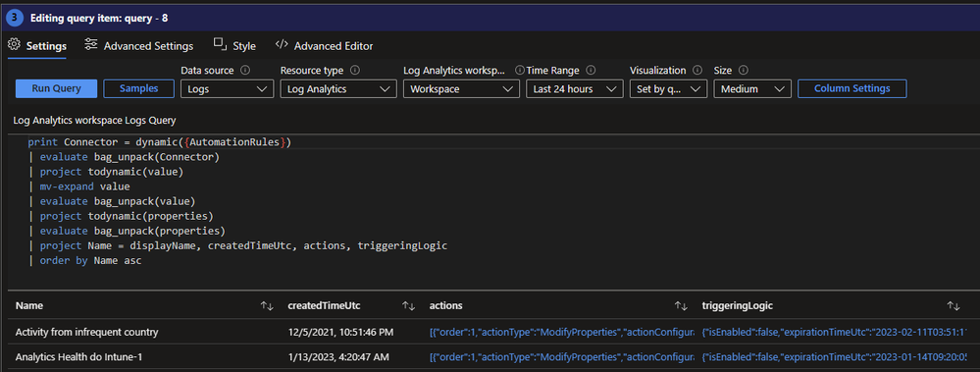Open the Visualization dropdown
Image resolution: width=980 pixels, height=372 pixels.
coord(668,88)
